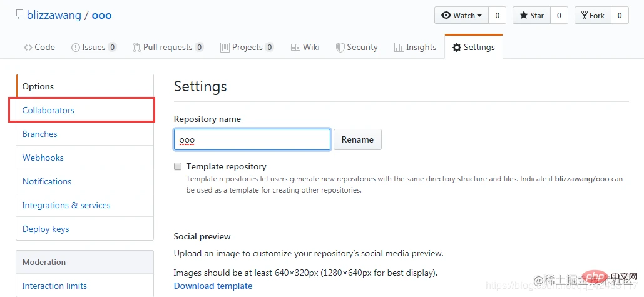Click the Projects board icon
This screenshot has width=644, height=297.
point(225,48)
